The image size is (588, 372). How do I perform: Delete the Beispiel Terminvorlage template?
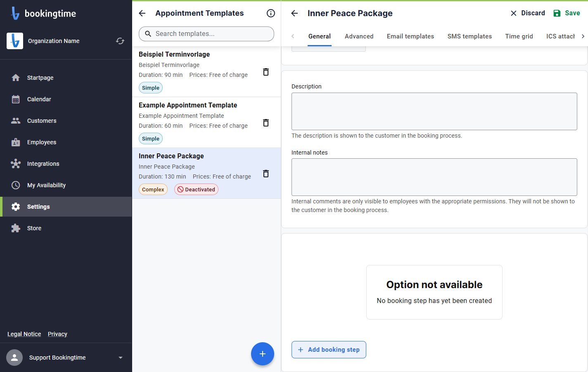(x=266, y=72)
